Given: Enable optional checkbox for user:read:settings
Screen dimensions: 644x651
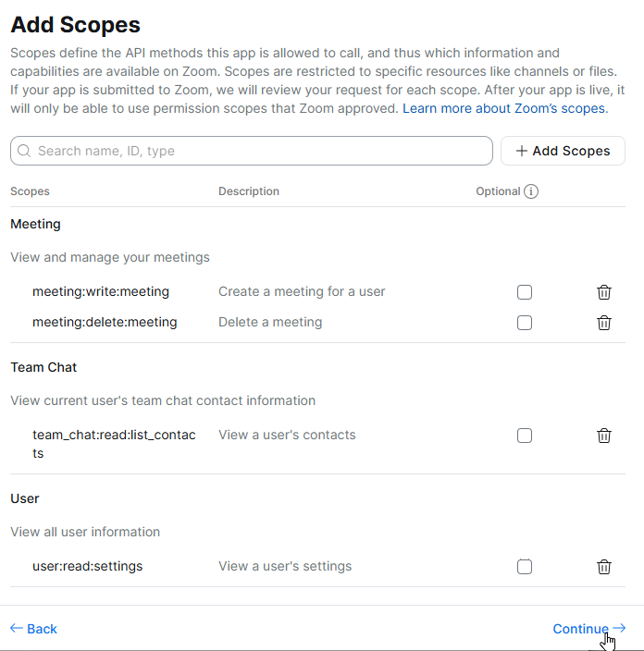Looking at the screenshot, I should click(x=525, y=567).
